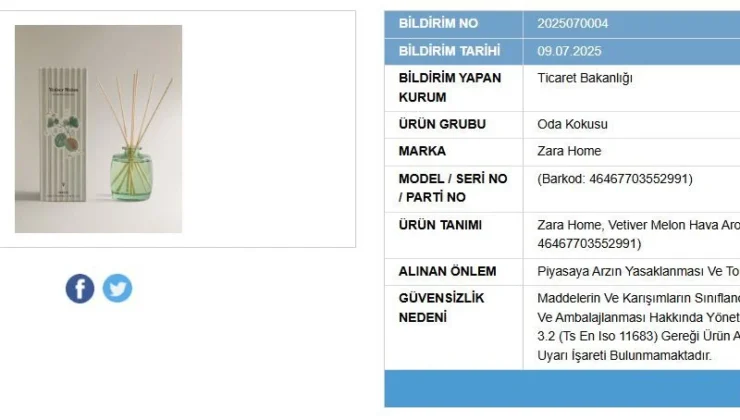Click the Twitter share icon
740x420 pixels.
(117, 288)
